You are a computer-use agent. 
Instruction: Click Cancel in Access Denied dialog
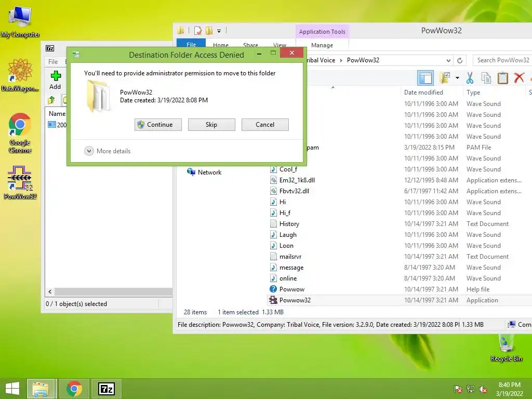(x=265, y=125)
